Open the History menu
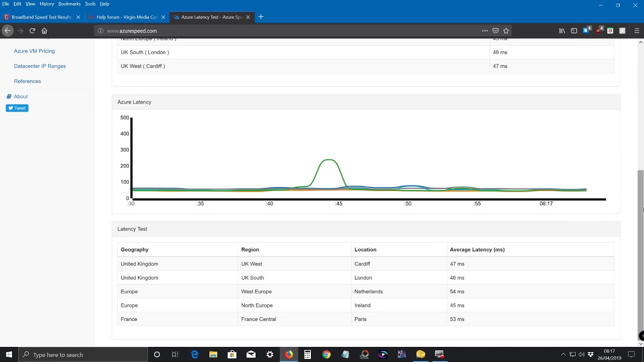644x362 pixels. pyautogui.click(x=47, y=4)
